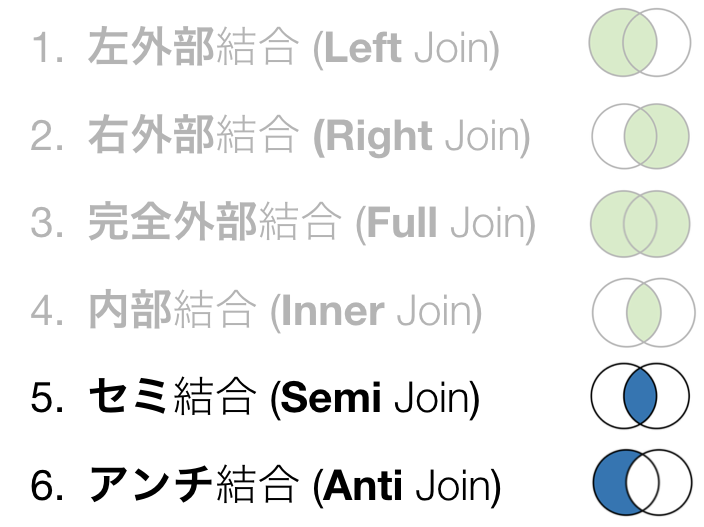704x527 pixels.
Task: Click the Anti Join blue Venn diagram
Action: tap(642, 482)
